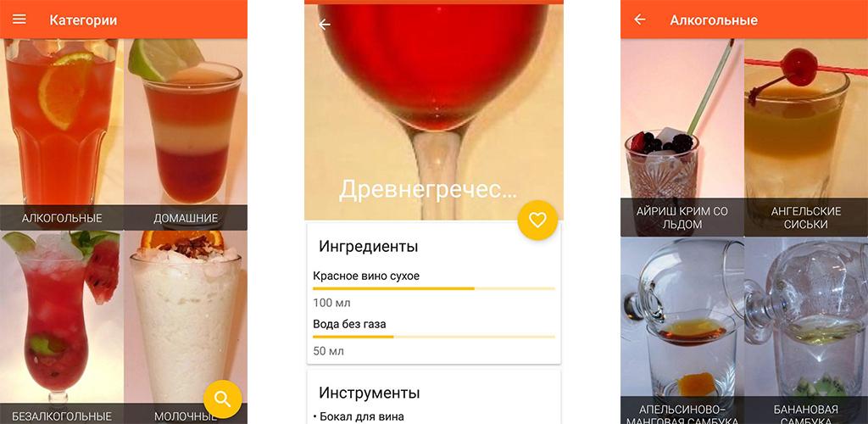Screen dimensions: 868x424
Task: Tap the Ингредиенты section heading
Action: point(368,246)
